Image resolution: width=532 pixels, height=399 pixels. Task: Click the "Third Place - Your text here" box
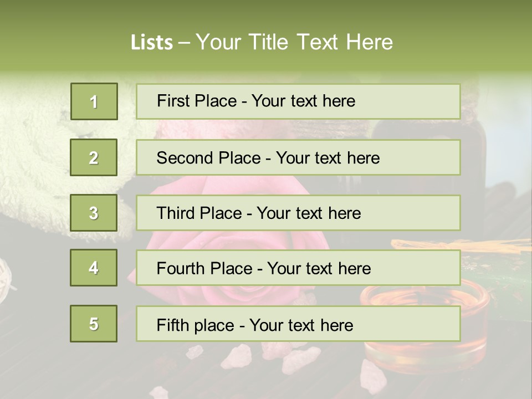[x=298, y=213]
